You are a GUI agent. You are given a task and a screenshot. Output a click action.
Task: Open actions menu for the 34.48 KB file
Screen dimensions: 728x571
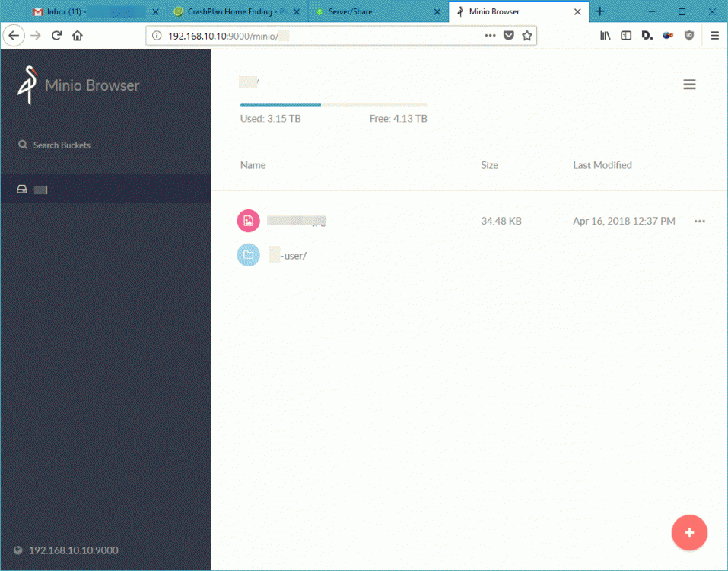pos(700,221)
